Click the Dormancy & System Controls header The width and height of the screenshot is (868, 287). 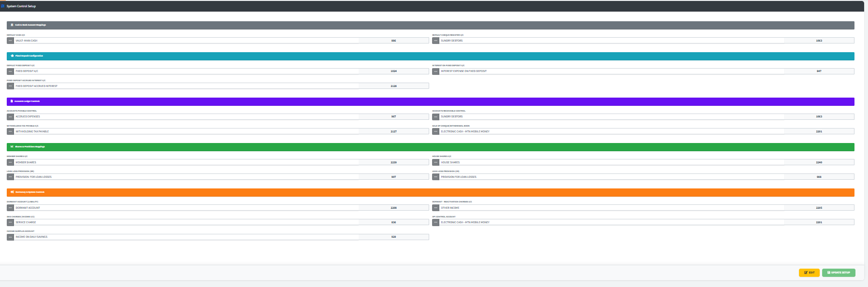(29, 192)
